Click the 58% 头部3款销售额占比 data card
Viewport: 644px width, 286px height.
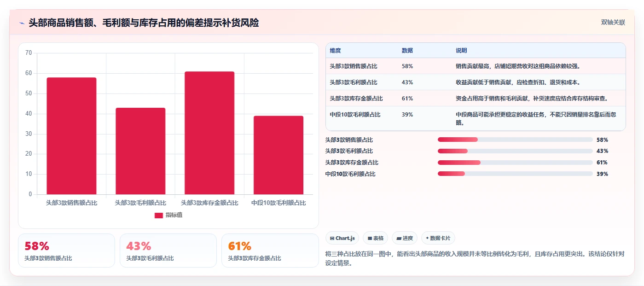coord(66,251)
